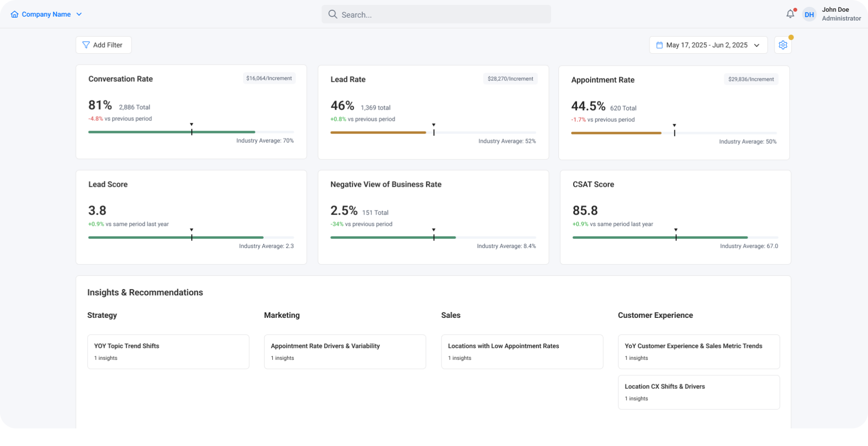Click the home icon beside Company Name
Screen dimensions: 868x446
coord(15,14)
